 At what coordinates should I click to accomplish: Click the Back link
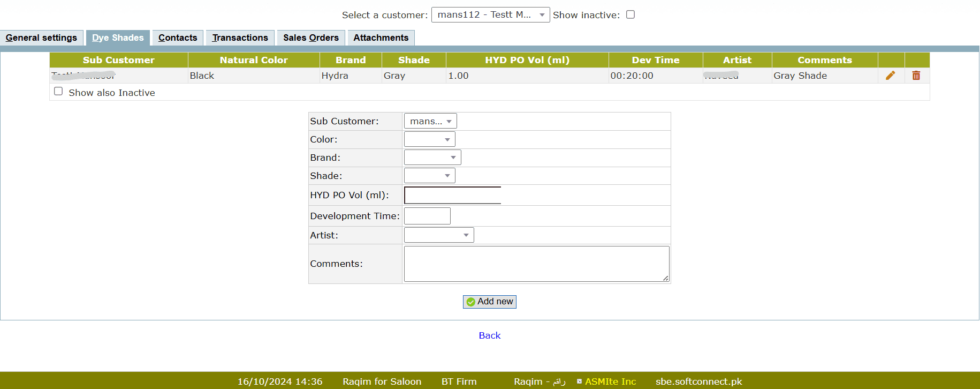489,335
